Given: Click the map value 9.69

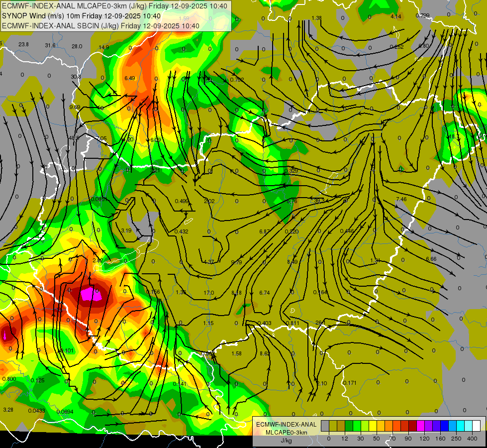Looking at the screenshot, I should tap(75, 107).
